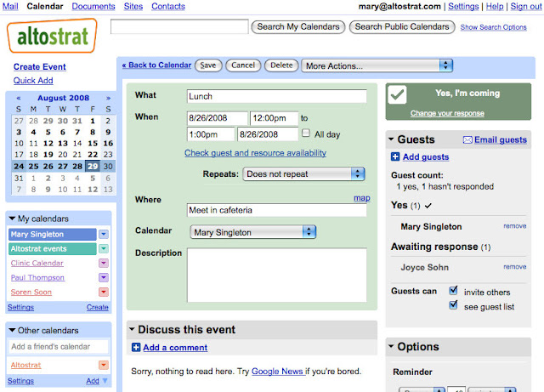Click the envelope icon beside Email guests
Image resolution: width=544 pixels, height=392 pixels.
[x=467, y=140]
